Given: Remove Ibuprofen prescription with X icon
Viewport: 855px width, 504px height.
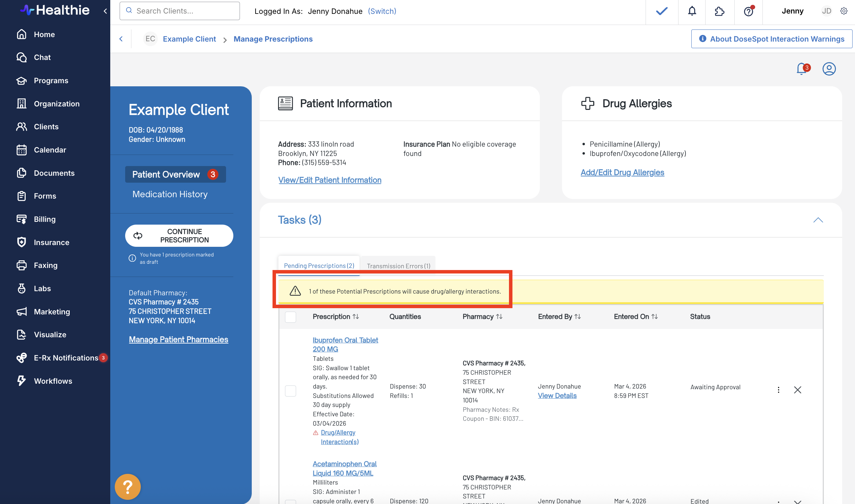Looking at the screenshot, I should pyautogui.click(x=797, y=390).
